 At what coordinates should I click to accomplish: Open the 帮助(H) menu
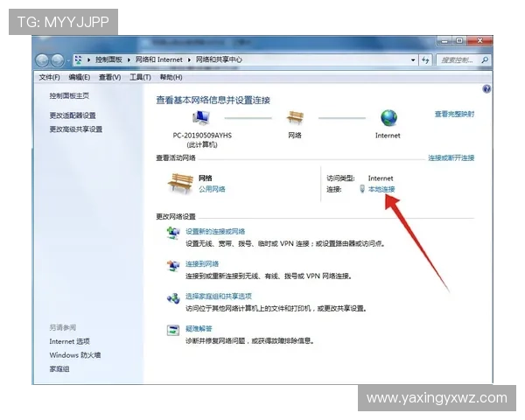(171, 77)
